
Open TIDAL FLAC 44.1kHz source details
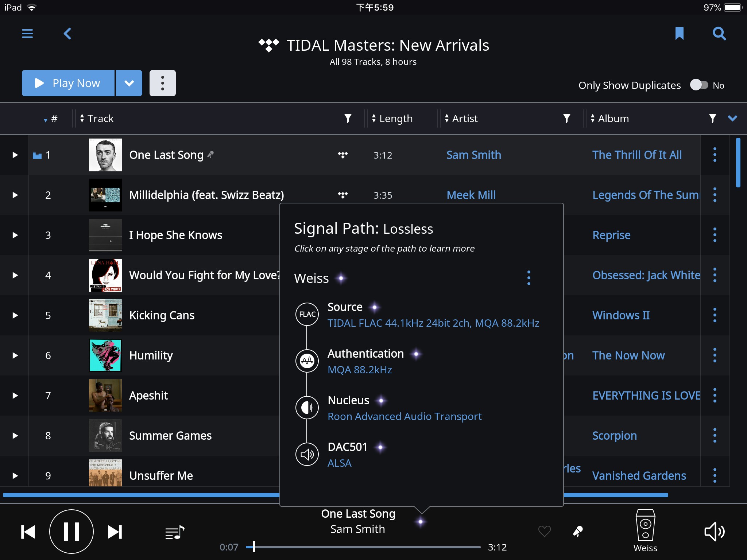point(433,323)
